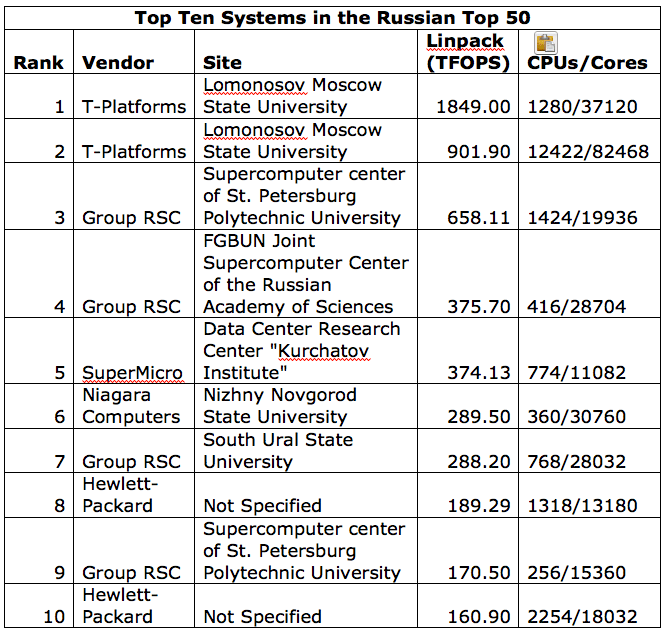This screenshot has width=667, height=634.
Task: Click 'Hewlett-Packard' in the rank 10 row
Action: click(120, 606)
